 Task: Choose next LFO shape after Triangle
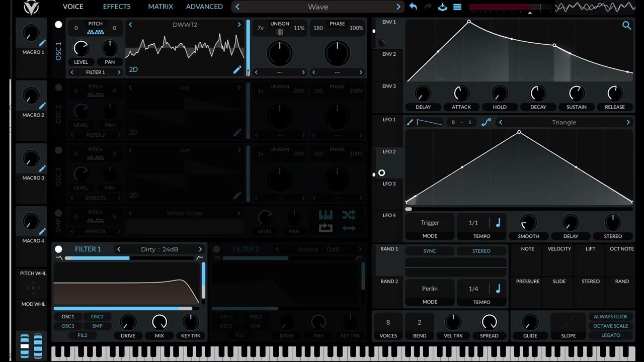628,122
